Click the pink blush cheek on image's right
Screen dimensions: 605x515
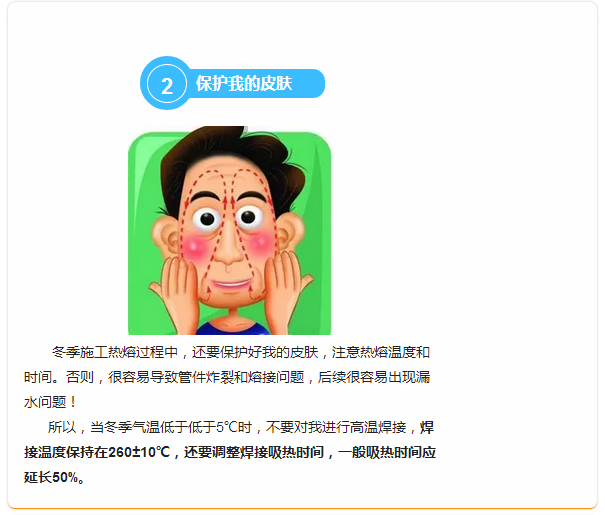(x=261, y=243)
